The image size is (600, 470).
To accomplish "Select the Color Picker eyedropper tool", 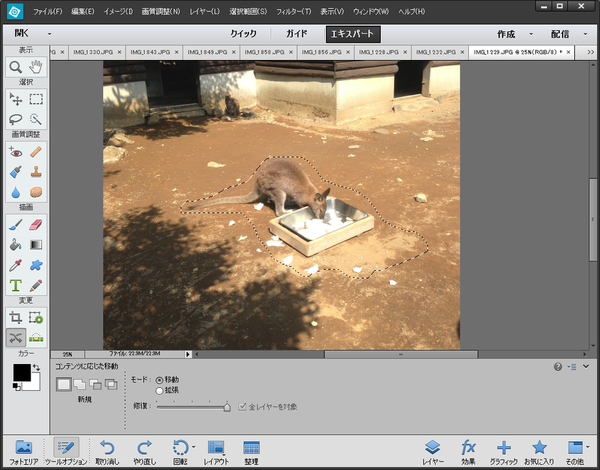I will pyautogui.click(x=16, y=265).
